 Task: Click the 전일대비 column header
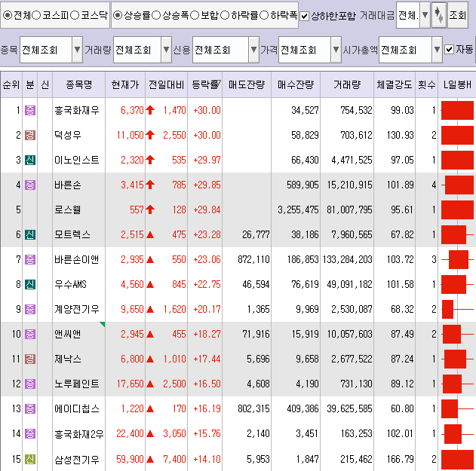click(x=167, y=84)
